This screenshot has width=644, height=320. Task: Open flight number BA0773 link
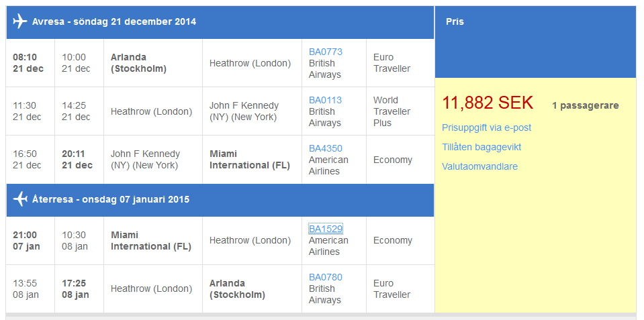tap(325, 52)
